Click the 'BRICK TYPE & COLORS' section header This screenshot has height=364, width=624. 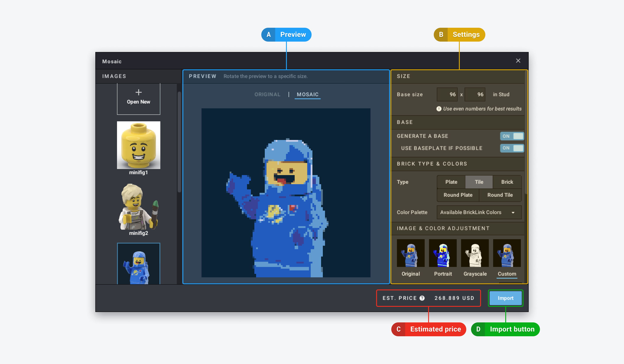tap(432, 164)
